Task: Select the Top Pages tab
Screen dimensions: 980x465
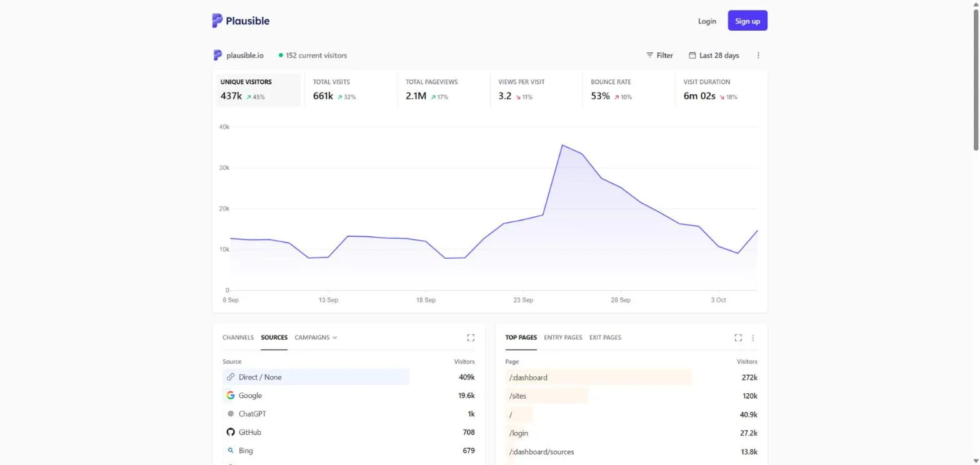Action: 521,337
